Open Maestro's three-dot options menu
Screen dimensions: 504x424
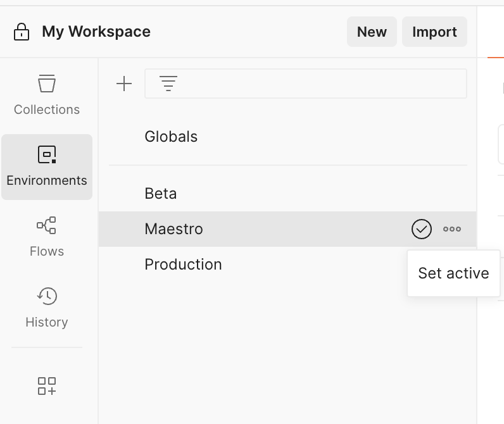click(x=452, y=229)
